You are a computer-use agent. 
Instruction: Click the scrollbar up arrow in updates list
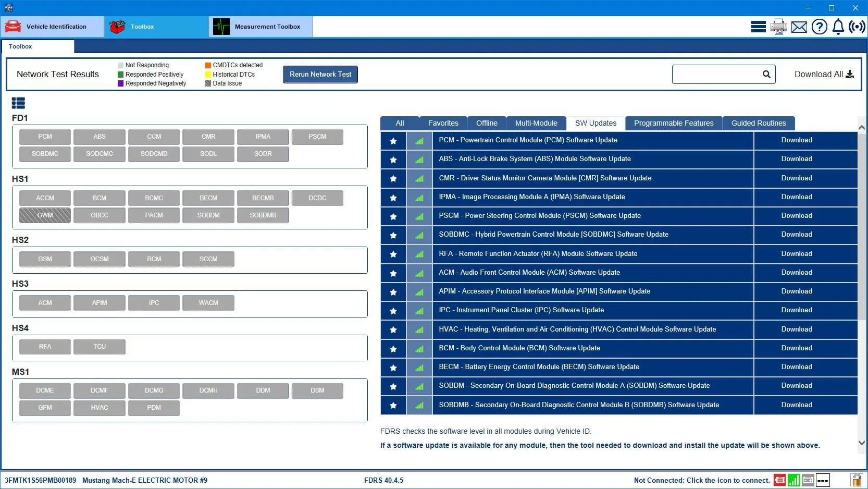862,127
